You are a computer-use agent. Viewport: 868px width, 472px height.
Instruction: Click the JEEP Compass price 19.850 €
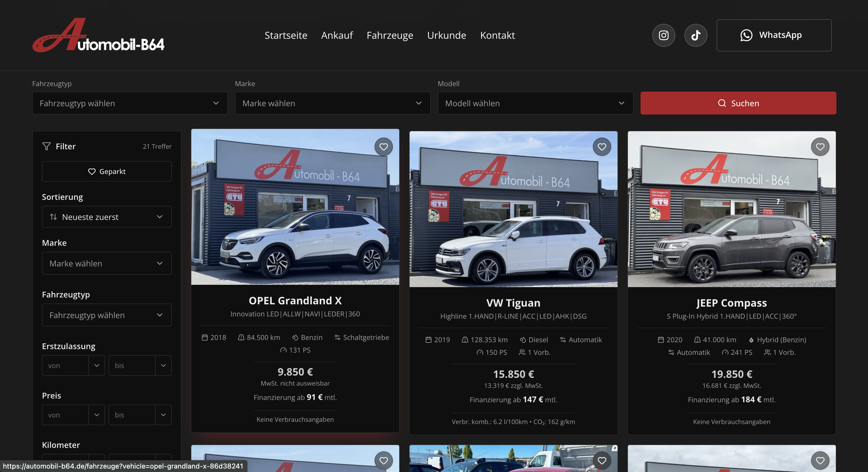732,374
